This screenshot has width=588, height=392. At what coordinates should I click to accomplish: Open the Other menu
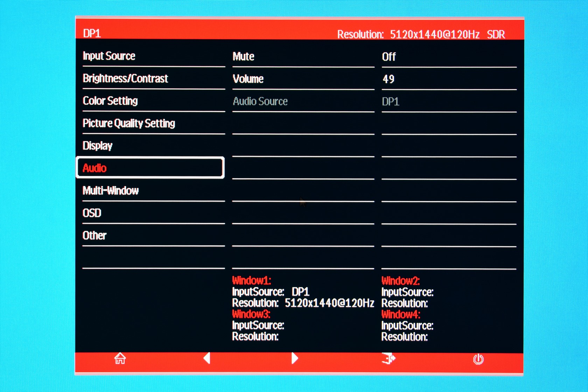pyautogui.click(x=94, y=235)
